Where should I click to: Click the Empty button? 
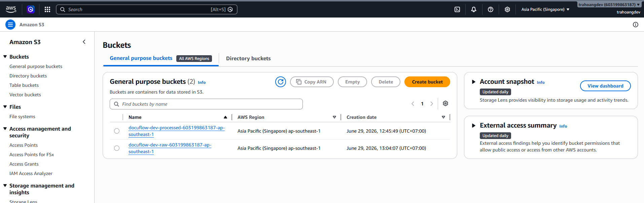coord(352,82)
